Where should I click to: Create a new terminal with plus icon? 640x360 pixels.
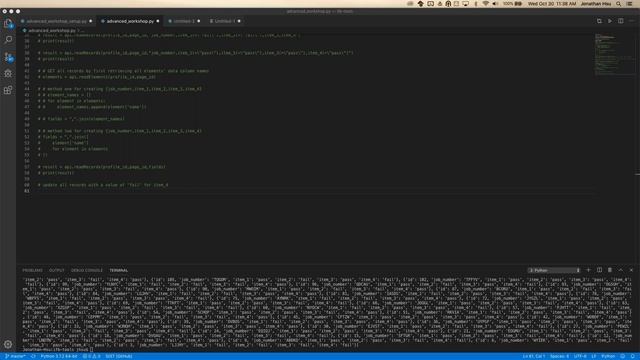tap(588, 270)
